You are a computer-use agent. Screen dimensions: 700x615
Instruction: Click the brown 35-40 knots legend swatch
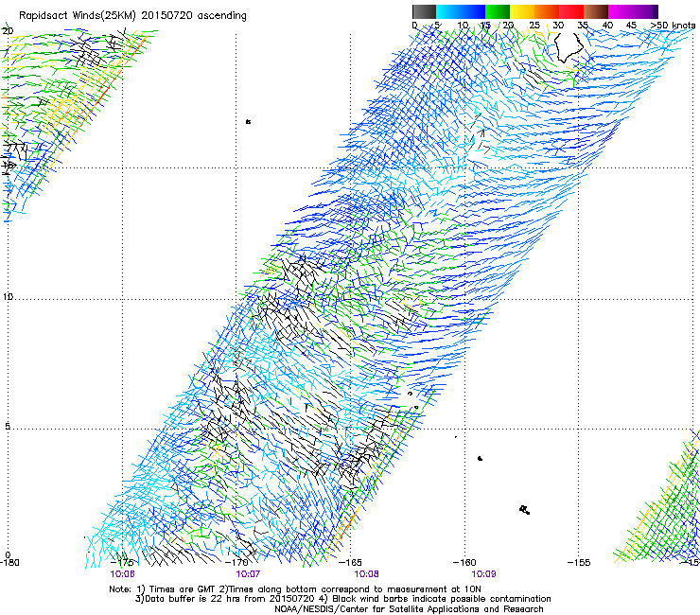coord(596,11)
